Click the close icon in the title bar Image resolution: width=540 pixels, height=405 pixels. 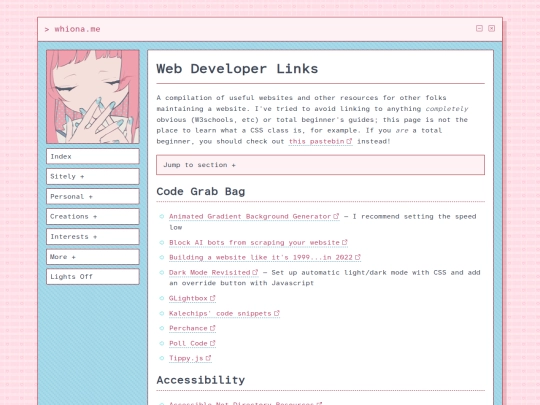click(491, 28)
